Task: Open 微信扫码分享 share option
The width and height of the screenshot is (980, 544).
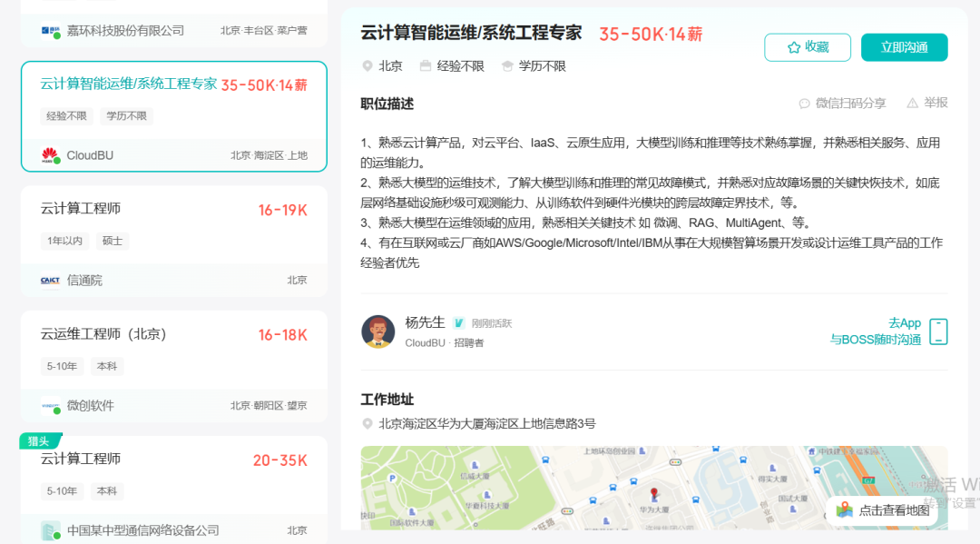Action: tap(842, 104)
